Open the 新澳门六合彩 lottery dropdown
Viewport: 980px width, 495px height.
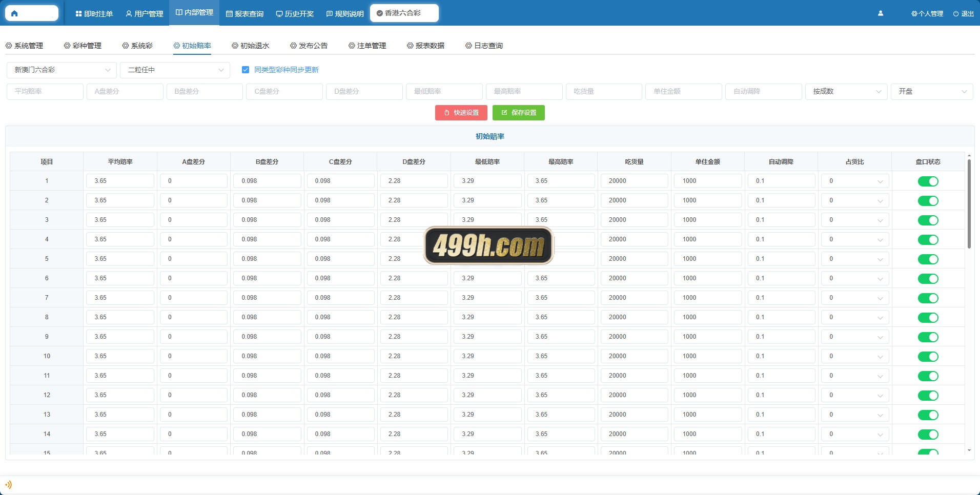(62, 70)
